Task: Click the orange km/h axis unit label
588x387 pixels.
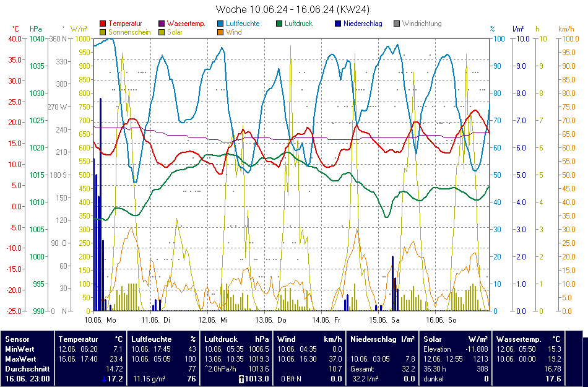Action: pos(566,29)
